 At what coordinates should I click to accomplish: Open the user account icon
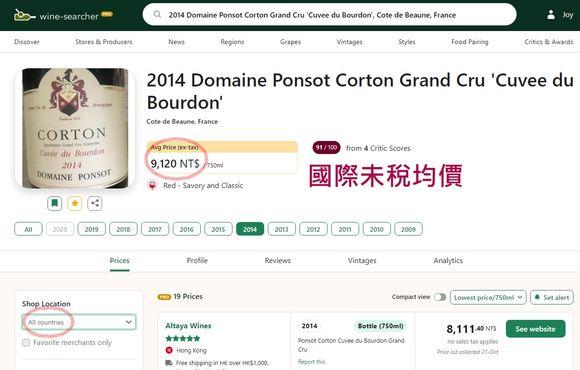[551, 15]
